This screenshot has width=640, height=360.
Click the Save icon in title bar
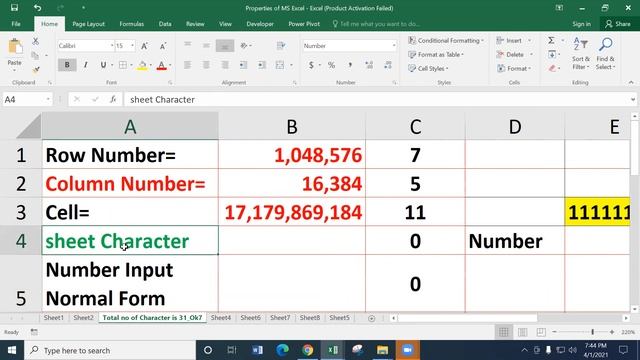click(14, 8)
